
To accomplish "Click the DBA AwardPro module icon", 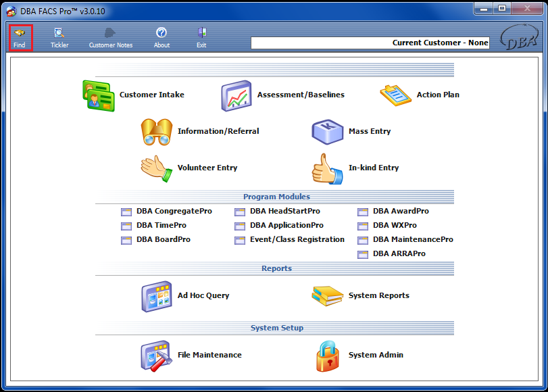I will [x=363, y=212].
